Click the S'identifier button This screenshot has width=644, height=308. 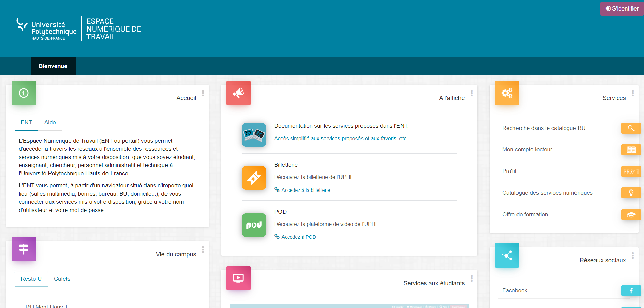pyautogui.click(x=622, y=8)
